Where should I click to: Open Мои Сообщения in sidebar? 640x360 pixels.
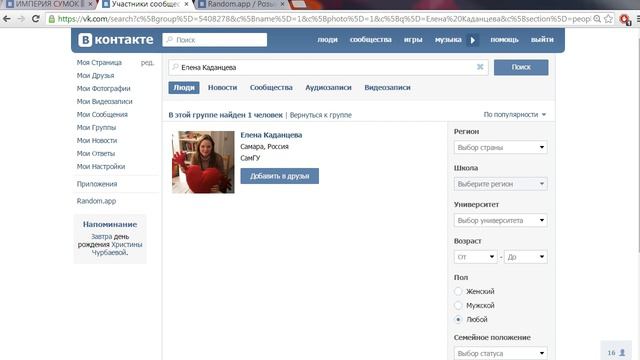tap(102, 114)
